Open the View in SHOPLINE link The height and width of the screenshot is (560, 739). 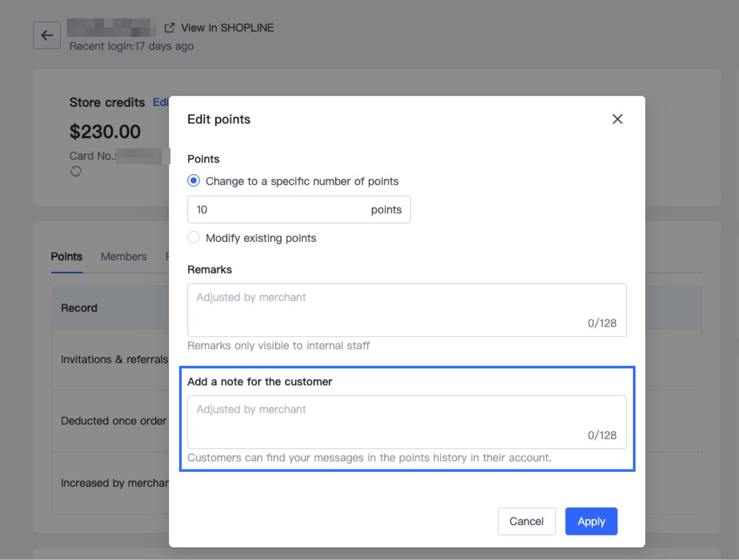point(227,28)
